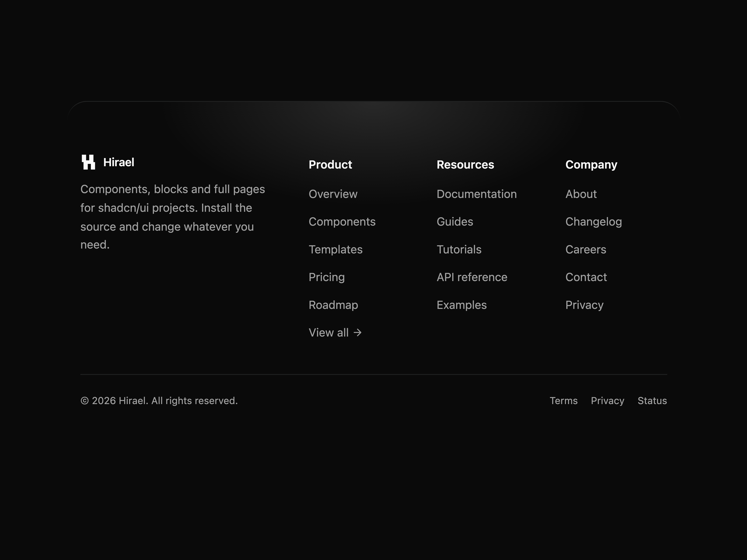Viewport: 747px width, 560px height.
Task: Open the API reference link
Action: coord(472,277)
